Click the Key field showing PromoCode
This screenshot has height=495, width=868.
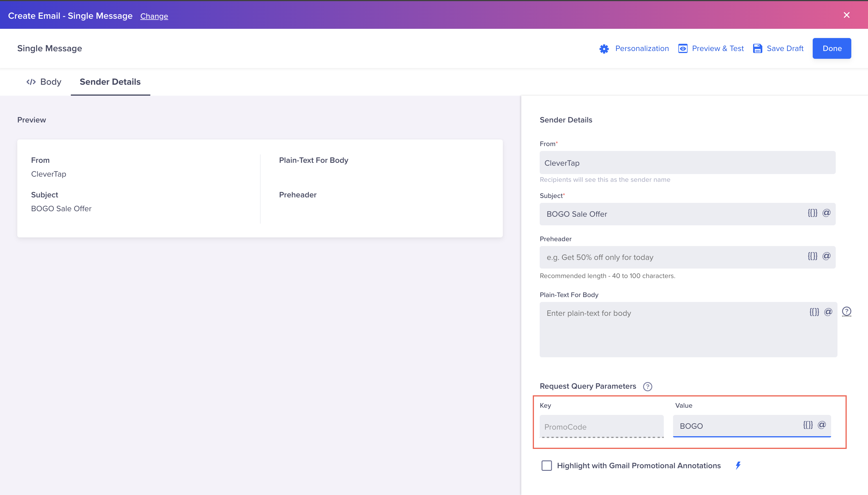[601, 427]
